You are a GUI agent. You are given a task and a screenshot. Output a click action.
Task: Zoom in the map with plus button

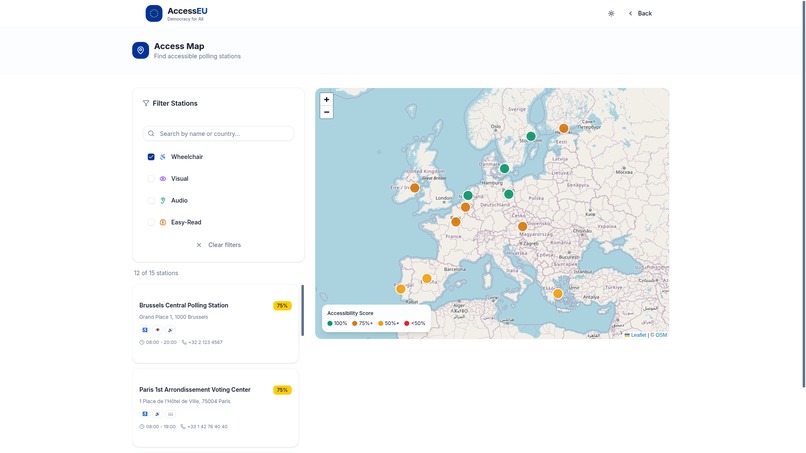point(326,100)
